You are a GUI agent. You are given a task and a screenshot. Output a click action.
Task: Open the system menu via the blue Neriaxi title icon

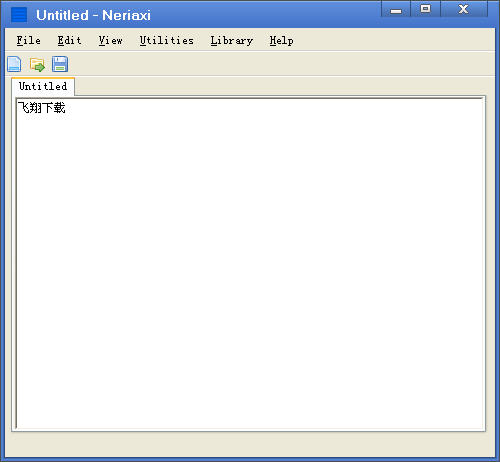tap(19, 15)
